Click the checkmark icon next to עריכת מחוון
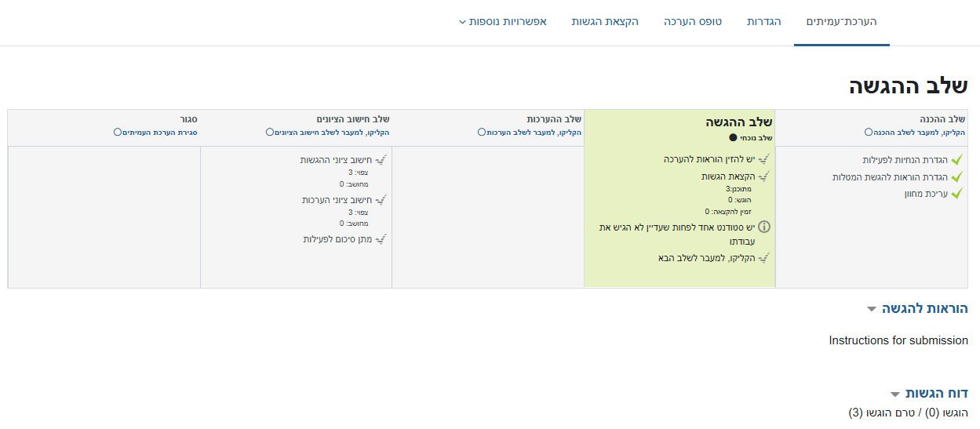The image size is (980, 429). [x=956, y=194]
